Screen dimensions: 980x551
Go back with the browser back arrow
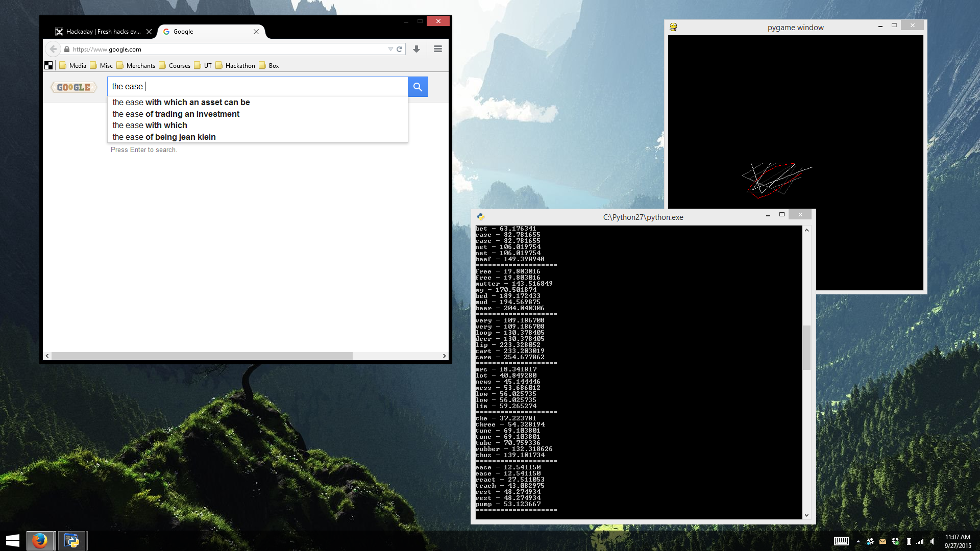point(53,49)
